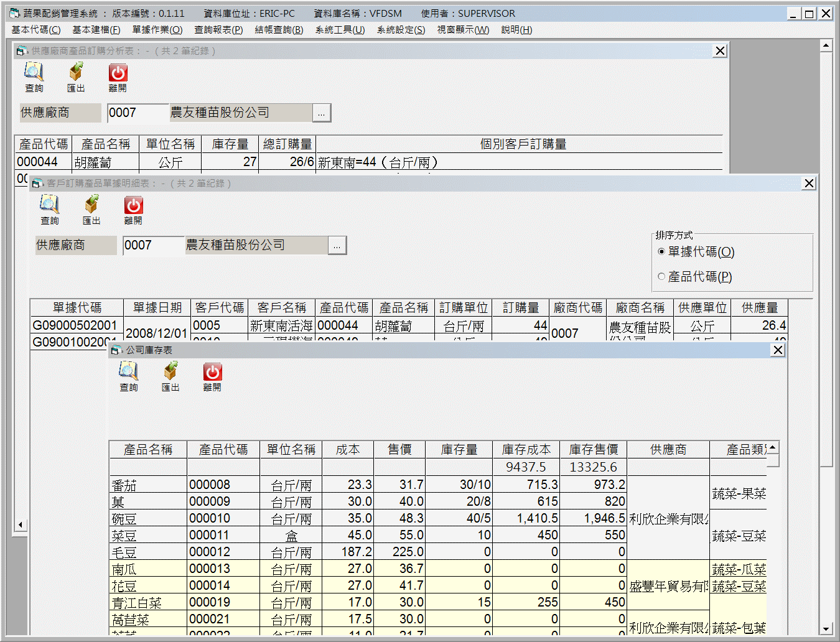Click 匯出 icon in 公司庫存表 window
The width and height of the screenshot is (840, 642).
point(170,376)
